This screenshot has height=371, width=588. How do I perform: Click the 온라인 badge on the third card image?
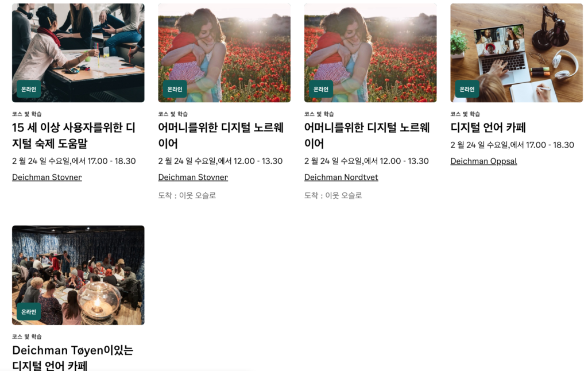tap(320, 89)
